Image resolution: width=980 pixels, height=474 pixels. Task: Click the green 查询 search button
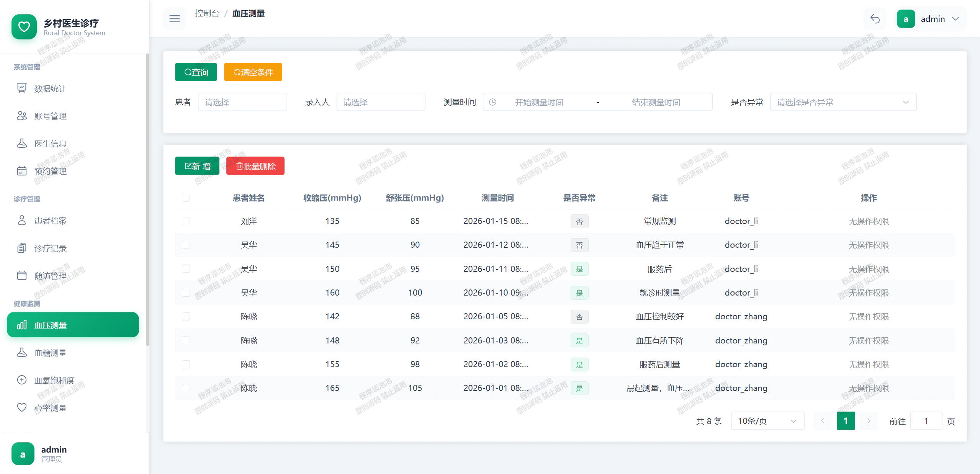196,72
